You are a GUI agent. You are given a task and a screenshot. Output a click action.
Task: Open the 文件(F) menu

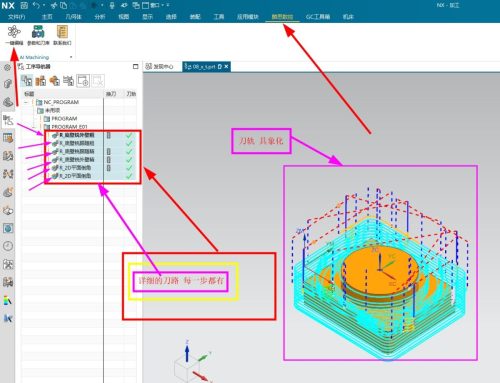click(x=17, y=17)
